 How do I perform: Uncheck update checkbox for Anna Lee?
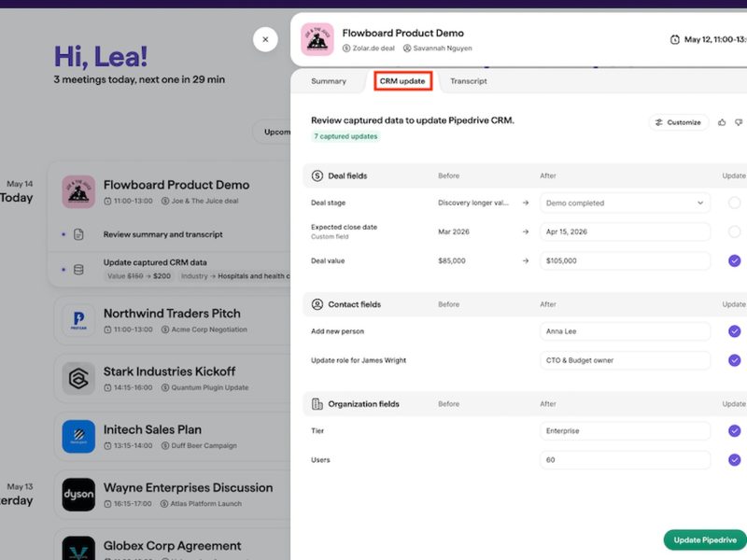click(734, 331)
